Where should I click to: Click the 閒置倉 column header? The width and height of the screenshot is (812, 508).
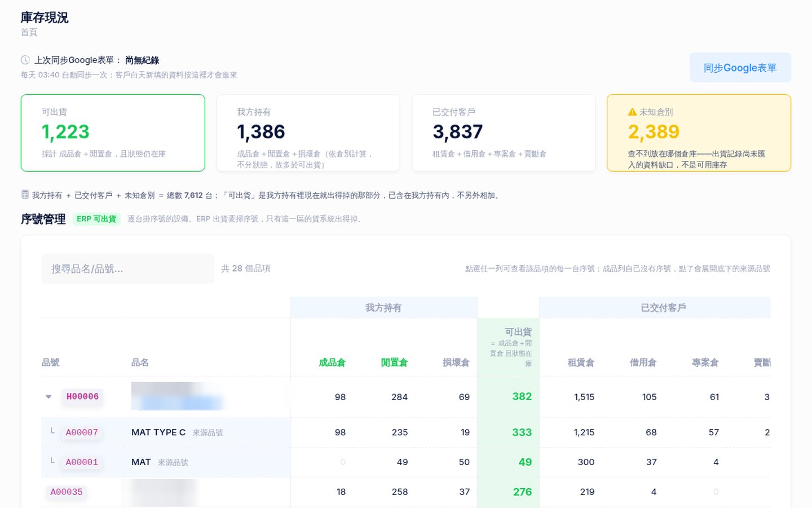click(394, 362)
